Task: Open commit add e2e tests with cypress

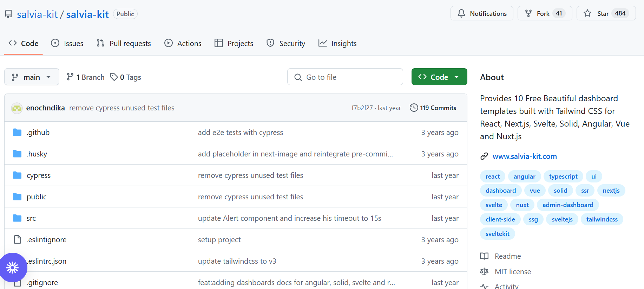Action: click(x=241, y=133)
